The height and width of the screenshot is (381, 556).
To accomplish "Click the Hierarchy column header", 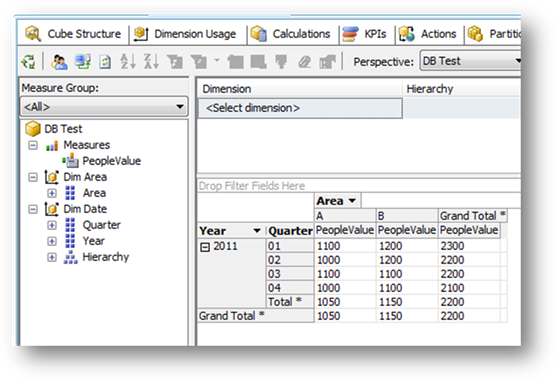I will pos(462,89).
